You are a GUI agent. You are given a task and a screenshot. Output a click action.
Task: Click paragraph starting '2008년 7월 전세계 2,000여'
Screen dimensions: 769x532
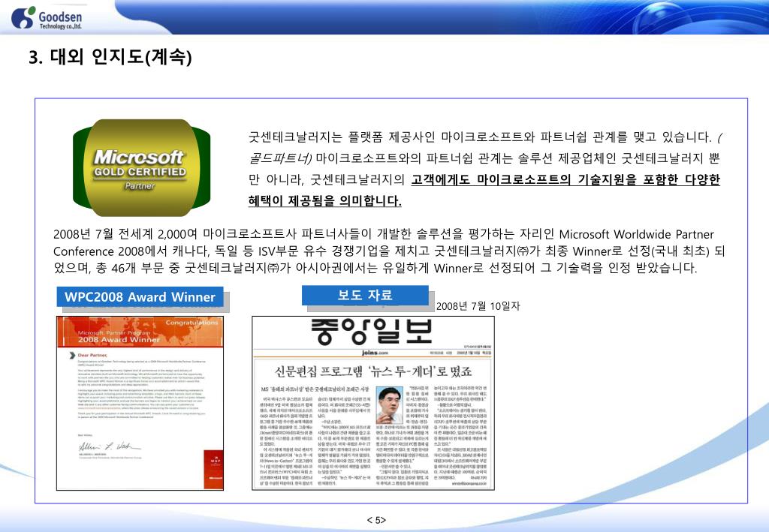(x=389, y=251)
